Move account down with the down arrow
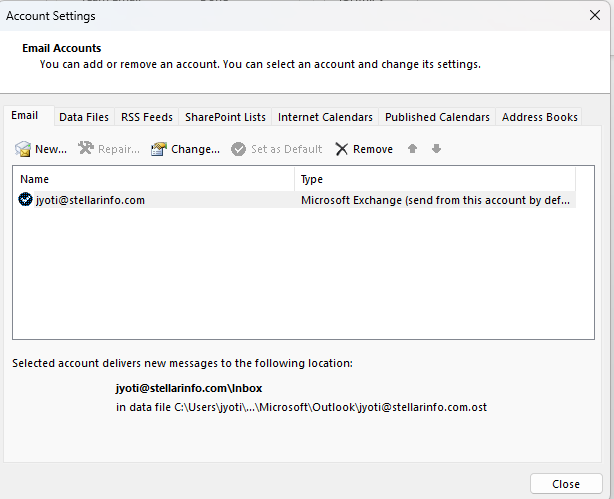 436,148
